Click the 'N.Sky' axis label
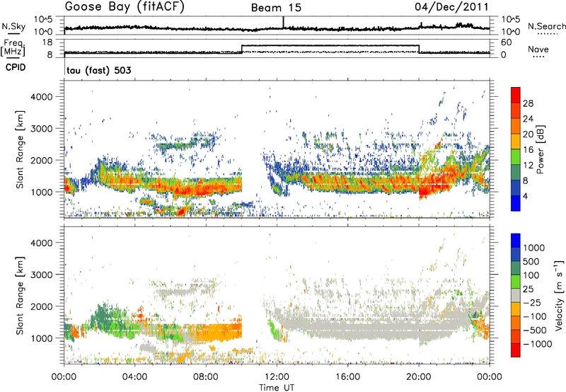This screenshot has width=566, height=392. point(13,26)
